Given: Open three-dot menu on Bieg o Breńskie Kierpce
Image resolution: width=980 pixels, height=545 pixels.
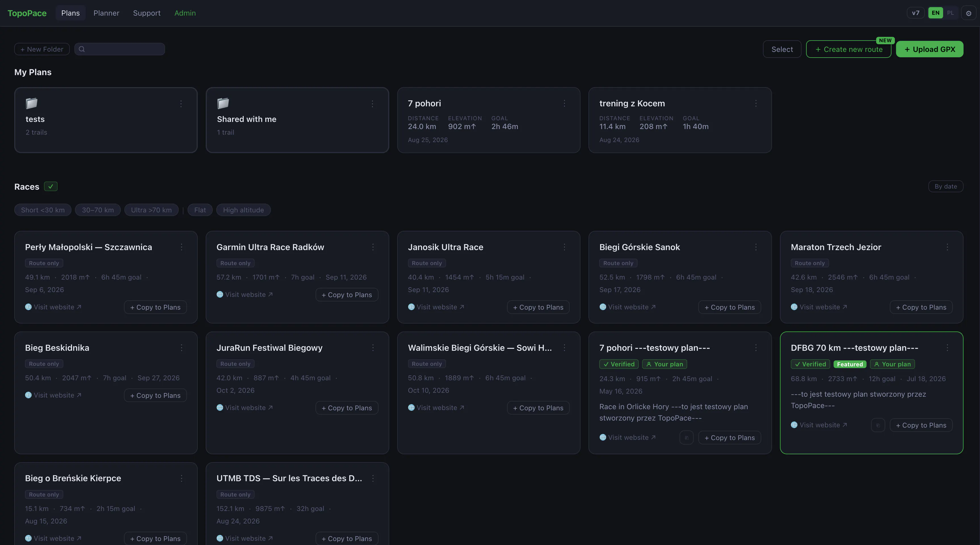Looking at the screenshot, I should tap(182, 478).
